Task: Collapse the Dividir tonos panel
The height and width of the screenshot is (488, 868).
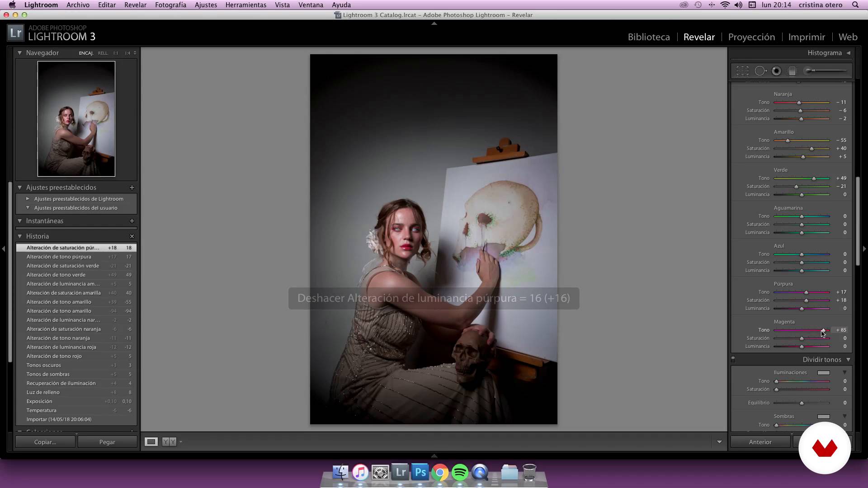Action: 849,360
